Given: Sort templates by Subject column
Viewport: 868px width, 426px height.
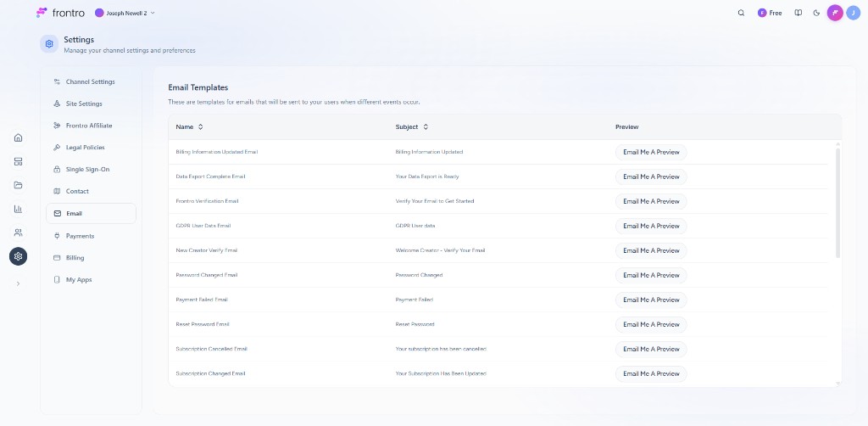Looking at the screenshot, I should coord(412,127).
